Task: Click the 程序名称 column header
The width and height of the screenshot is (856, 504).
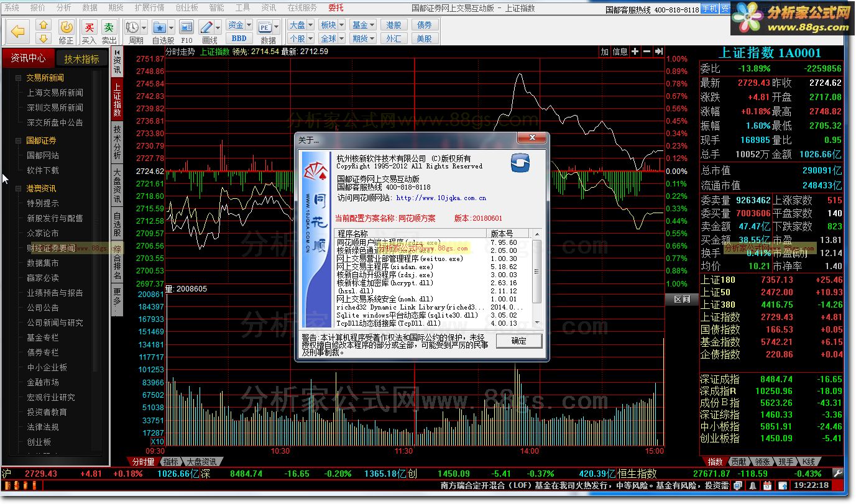Action: pos(412,233)
